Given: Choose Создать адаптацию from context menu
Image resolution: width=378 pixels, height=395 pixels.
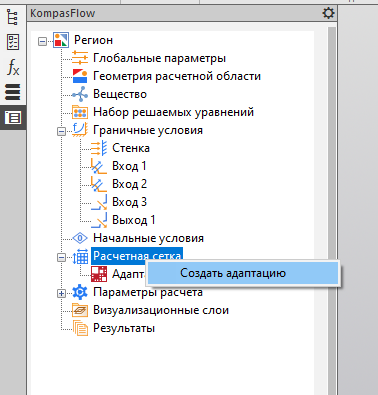Looking at the screenshot, I should click(x=243, y=273).
